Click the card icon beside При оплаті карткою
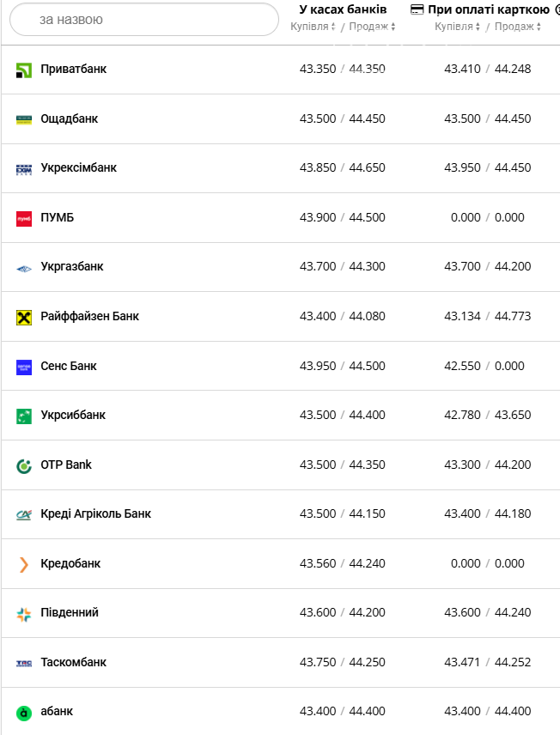The height and width of the screenshot is (735, 560). tap(417, 9)
